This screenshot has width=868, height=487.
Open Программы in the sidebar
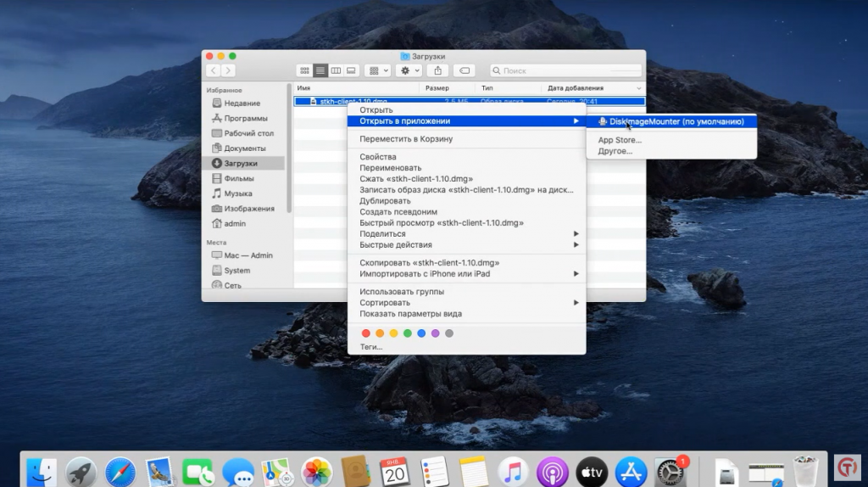coord(245,118)
